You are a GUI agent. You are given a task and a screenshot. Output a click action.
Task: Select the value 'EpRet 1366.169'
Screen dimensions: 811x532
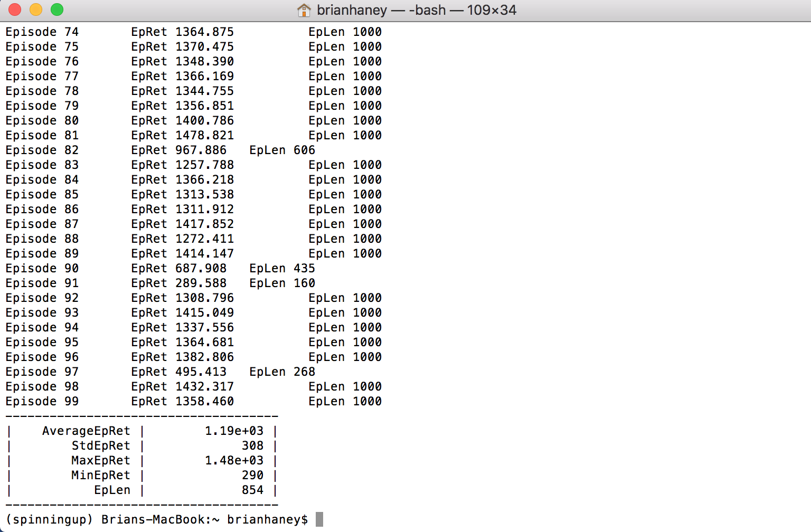coord(183,76)
